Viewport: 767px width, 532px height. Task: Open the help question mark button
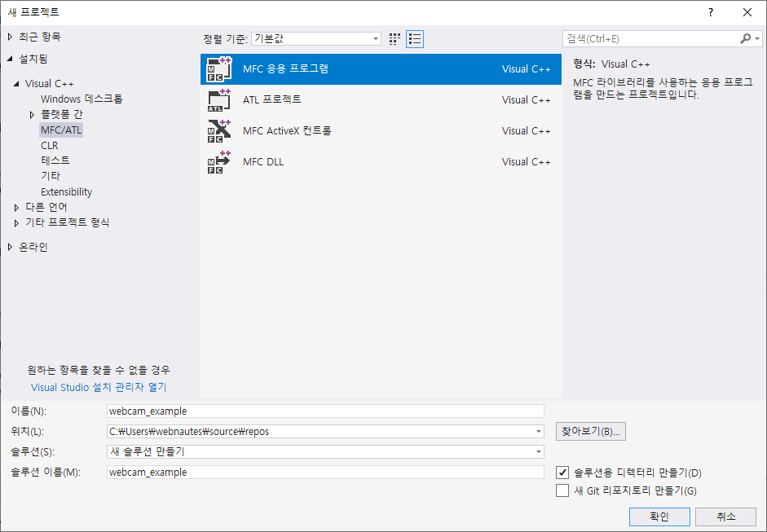pyautogui.click(x=711, y=13)
